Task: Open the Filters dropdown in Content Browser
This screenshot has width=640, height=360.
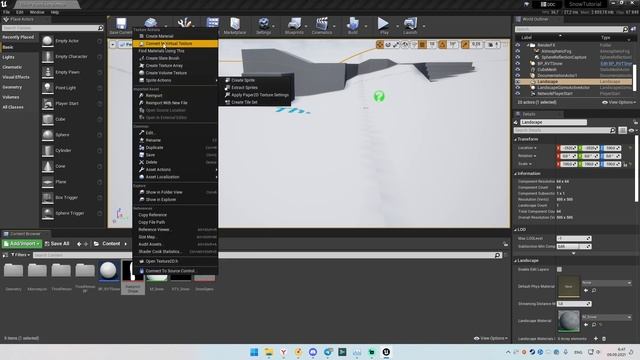Action: point(20,255)
